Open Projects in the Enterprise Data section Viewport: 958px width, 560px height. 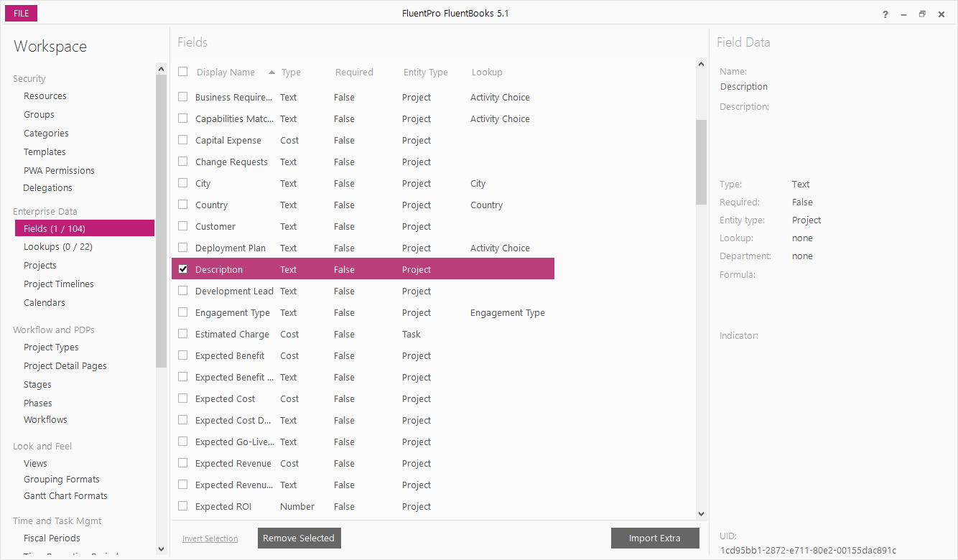point(40,266)
